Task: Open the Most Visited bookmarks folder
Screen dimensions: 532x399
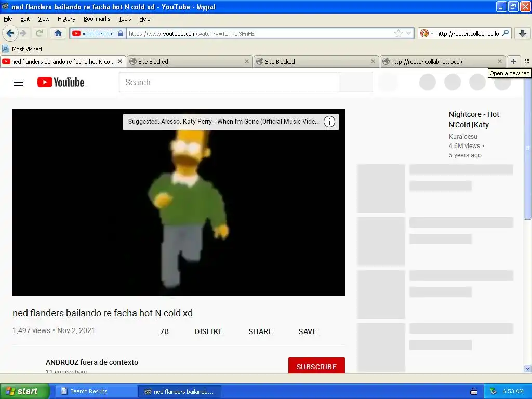Action: point(22,49)
